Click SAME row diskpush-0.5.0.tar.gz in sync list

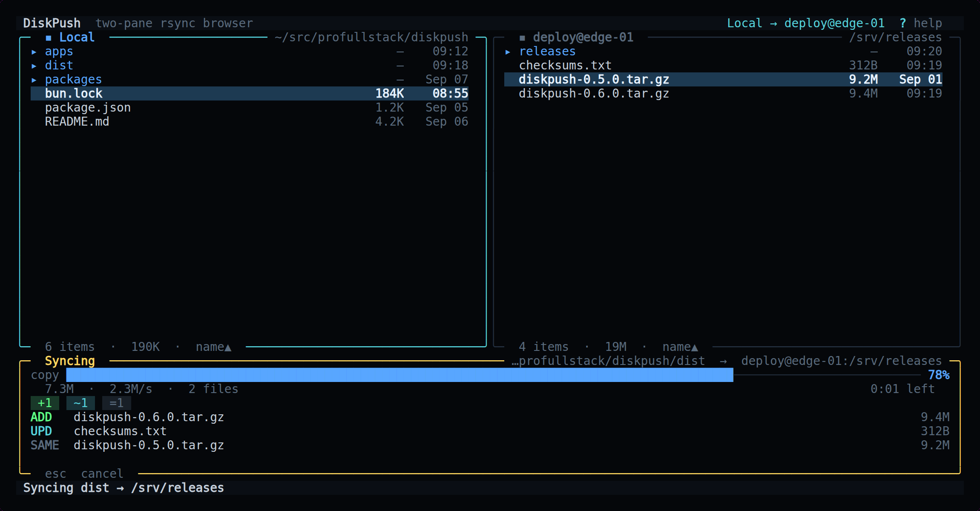tap(490, 445)
